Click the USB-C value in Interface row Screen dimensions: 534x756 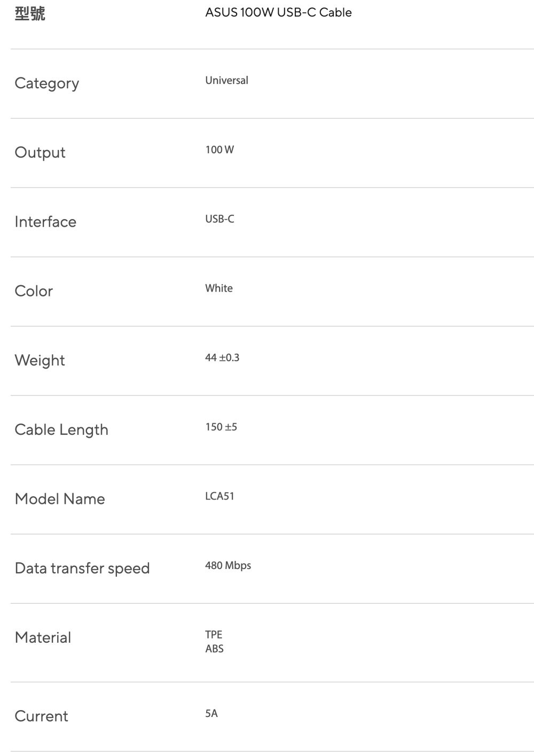(219, 219)
